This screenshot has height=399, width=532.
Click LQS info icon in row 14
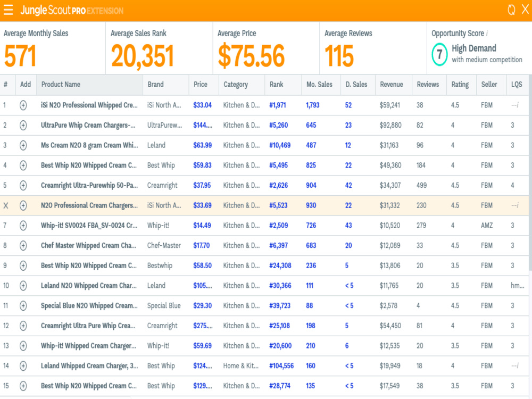point(517,365)
